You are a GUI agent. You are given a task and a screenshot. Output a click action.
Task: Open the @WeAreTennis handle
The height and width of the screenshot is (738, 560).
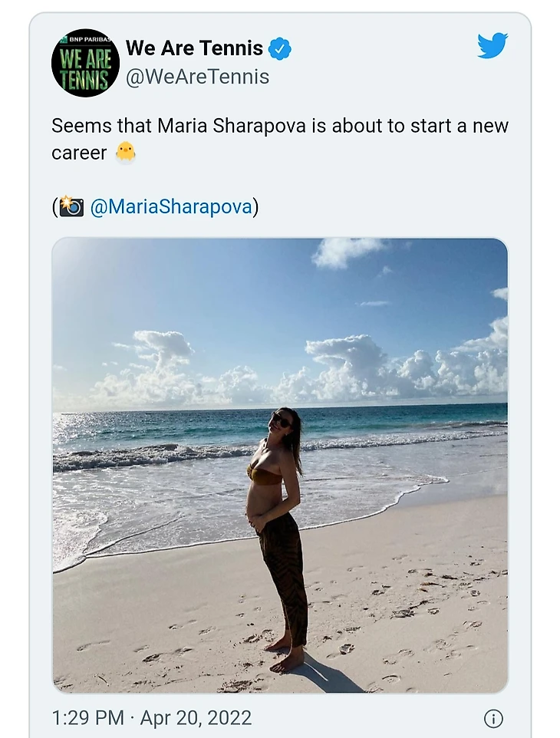point(197,77)
